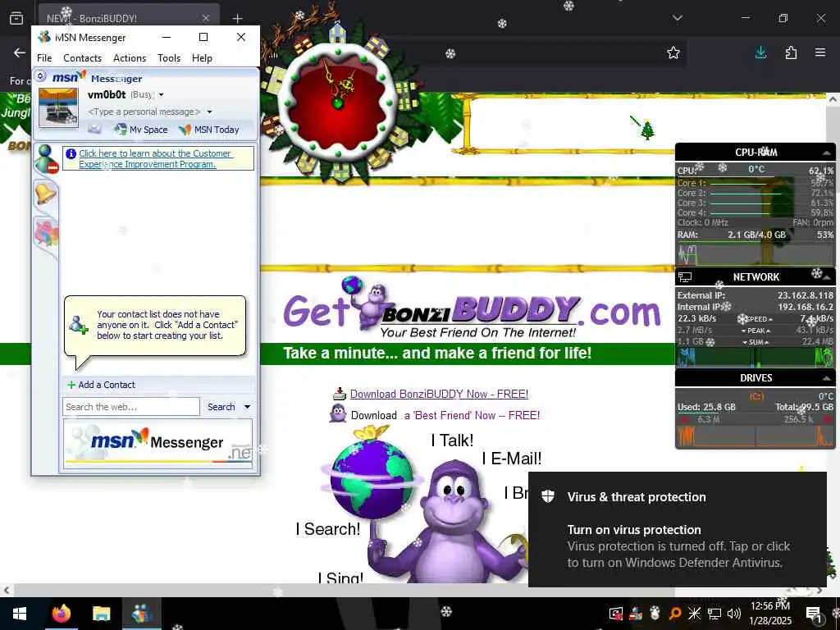840x630 pixels.
Task: Click the Christmas wreath clock decoration widget
Action: click(x=337, y=102)
